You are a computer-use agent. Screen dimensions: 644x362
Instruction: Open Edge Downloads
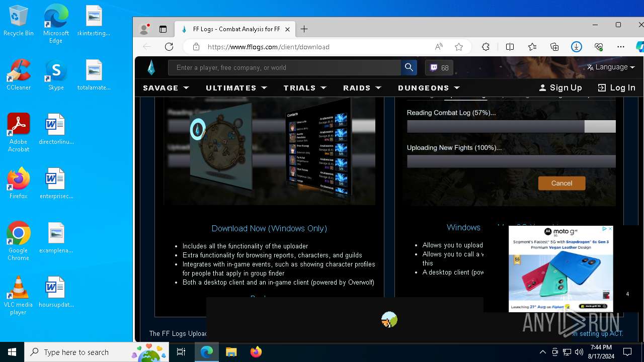click(577, 47)
